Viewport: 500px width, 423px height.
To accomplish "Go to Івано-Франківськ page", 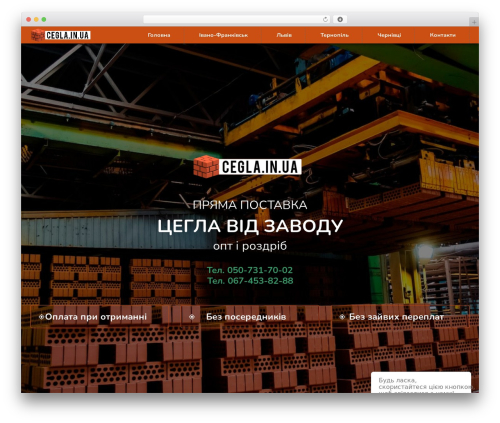I will (x=223, y=35).
